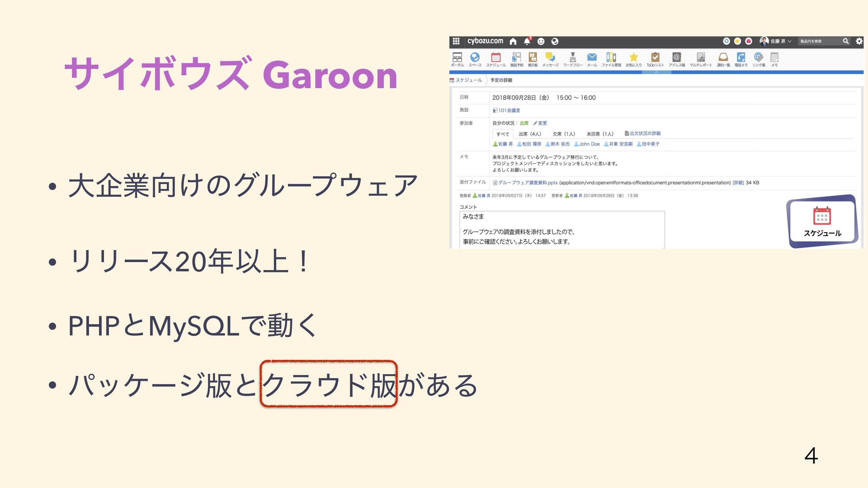The width and height of the screenshot is (868, 488).
Task: Open the app launcher grid icon
Action: click(456, 41)
